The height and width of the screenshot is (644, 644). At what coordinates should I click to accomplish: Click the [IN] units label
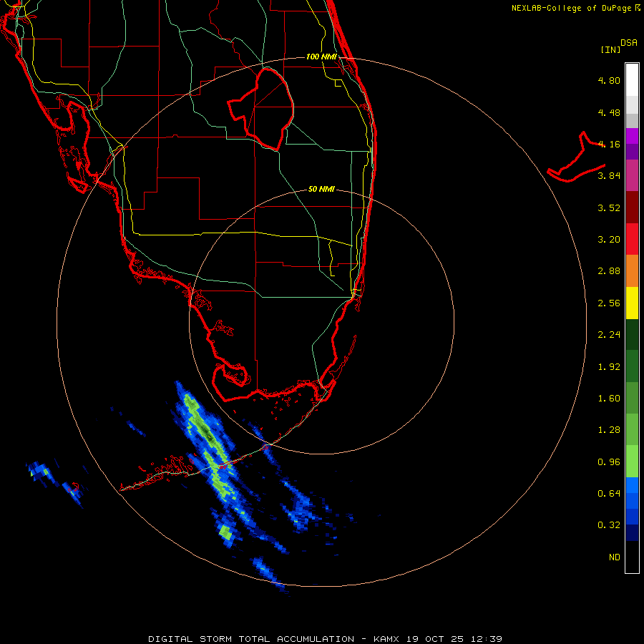pos(610,49)
